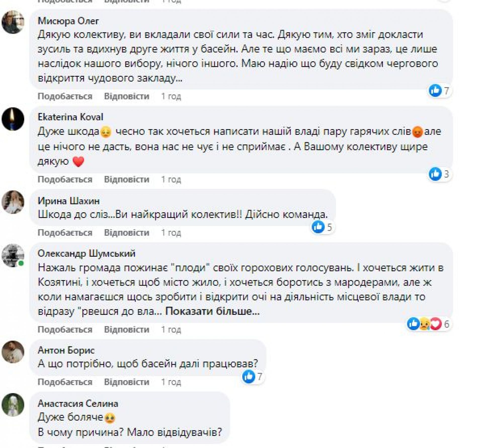483x448 pixels.
Task: Click the like reaction icon on Ekaterina Koval's comment
Action: [435, 174]
